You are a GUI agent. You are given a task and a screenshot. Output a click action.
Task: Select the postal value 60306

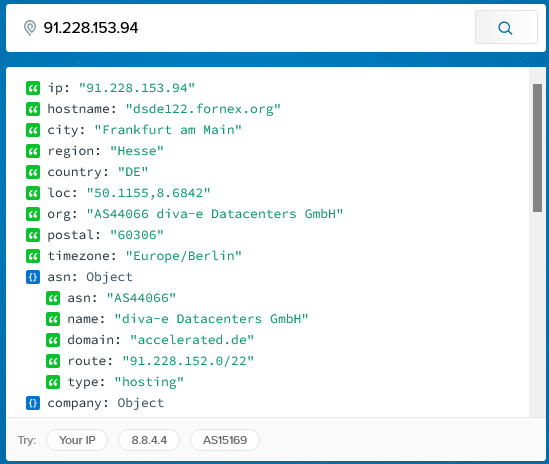pyautogui.click(x=137, y=235)
